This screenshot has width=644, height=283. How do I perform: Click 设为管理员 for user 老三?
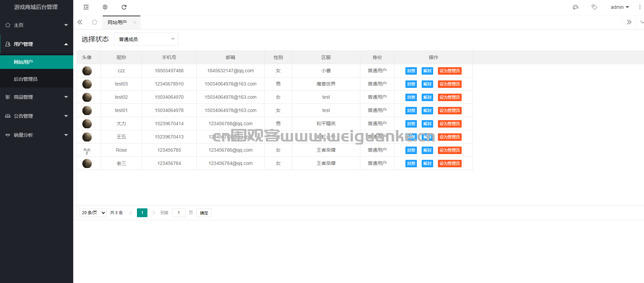[x=450, y=164]
